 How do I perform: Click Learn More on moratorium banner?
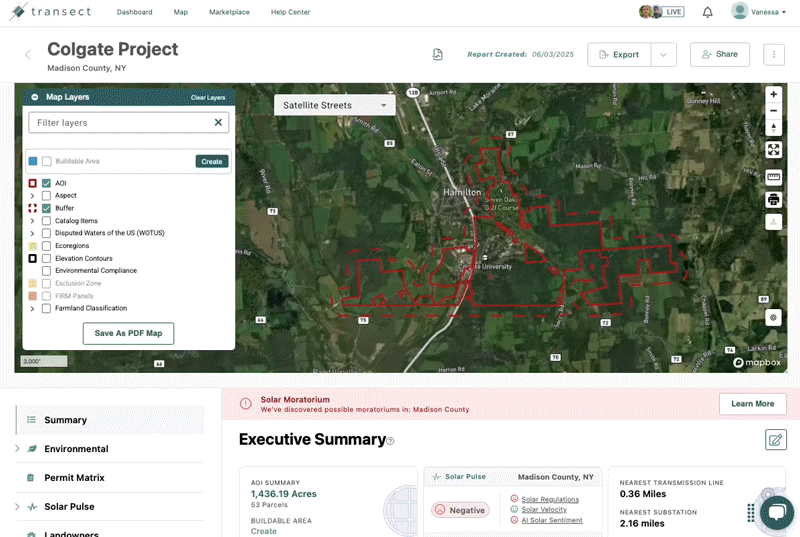(x=753, y=403)
